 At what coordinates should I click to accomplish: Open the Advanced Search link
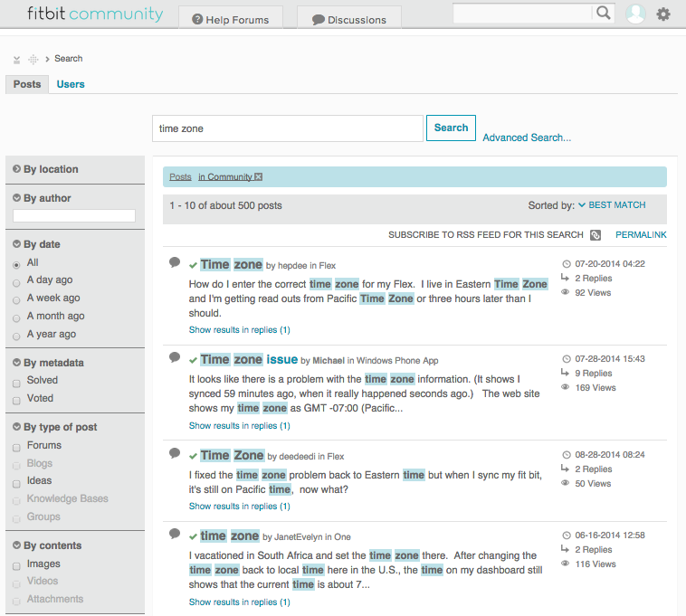point(527,137)
